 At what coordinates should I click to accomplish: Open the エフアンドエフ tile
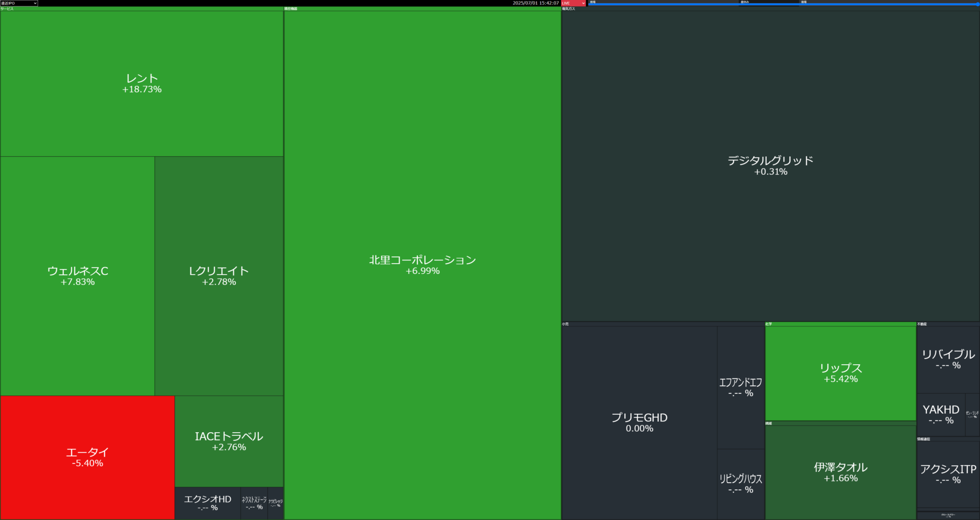(741, 388)
